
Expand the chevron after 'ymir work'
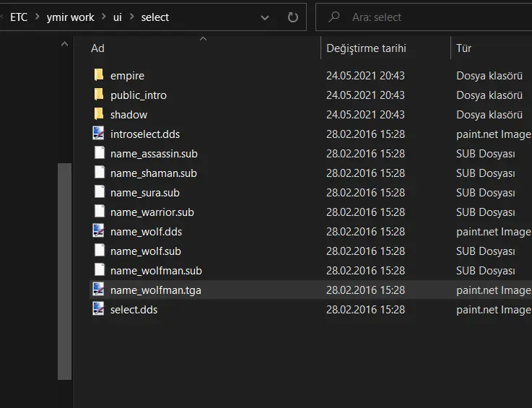click(104, 17)
